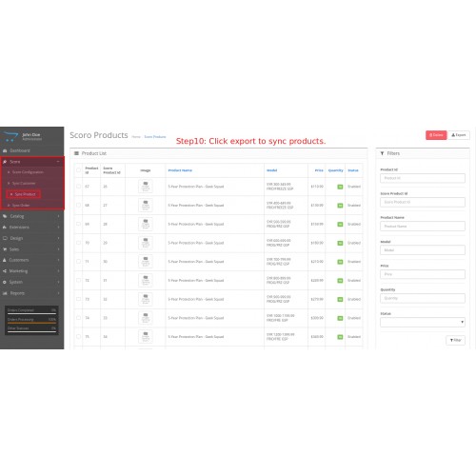The image size is (476, 476).
Task: Click the red Delete button
Action: click(x=436, y=135)
